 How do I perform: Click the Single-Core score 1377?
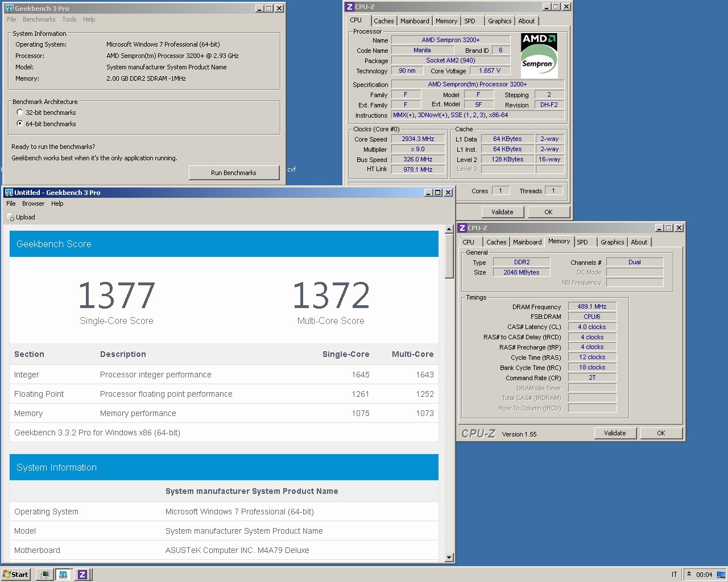(x=117, y=296)
